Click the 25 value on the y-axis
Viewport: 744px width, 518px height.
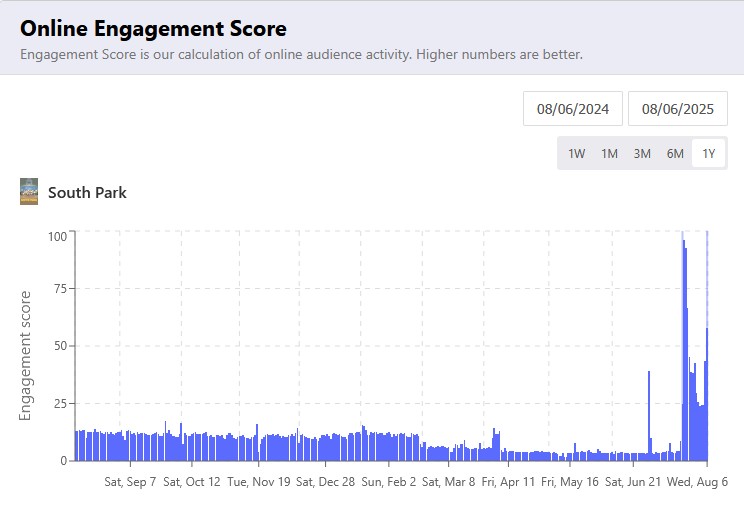[61, 404]
